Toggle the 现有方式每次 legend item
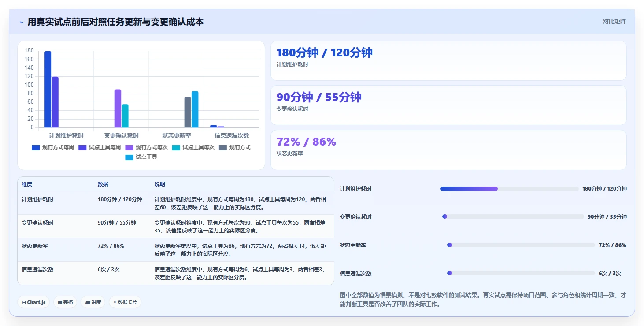The image size is (644, 326). pos(146,147)
